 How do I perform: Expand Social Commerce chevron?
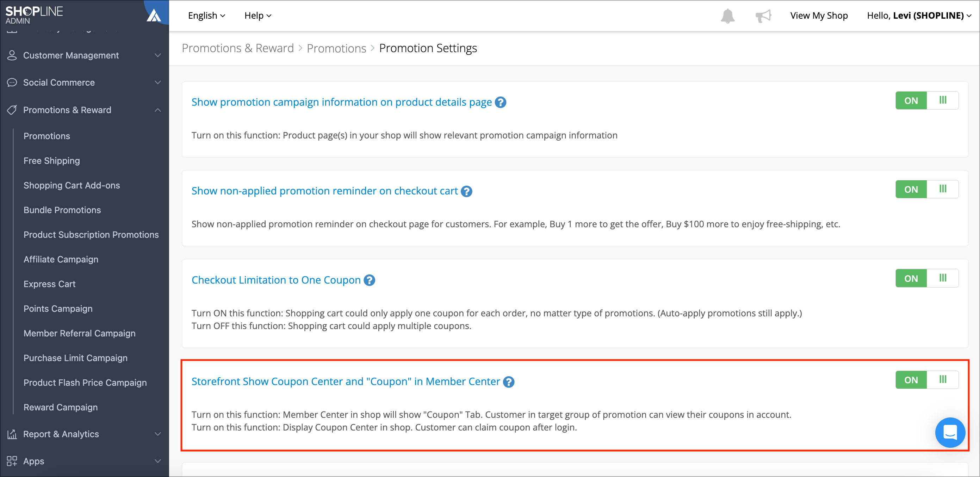pos(157,82)
